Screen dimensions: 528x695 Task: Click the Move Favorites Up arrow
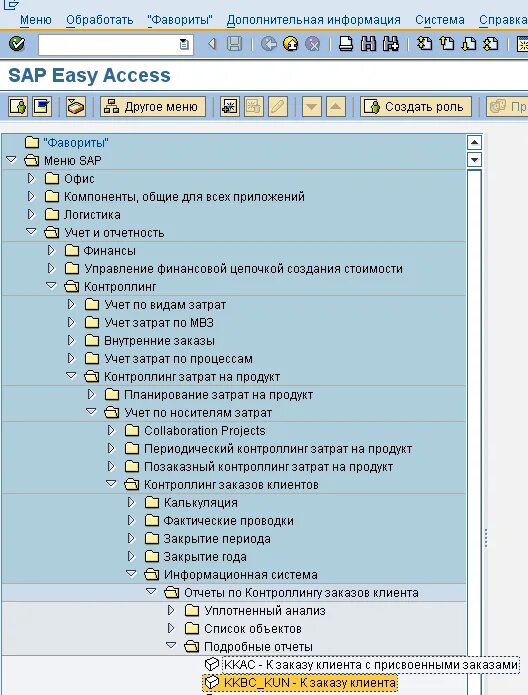pyautogui.click(x=336, y=107)
